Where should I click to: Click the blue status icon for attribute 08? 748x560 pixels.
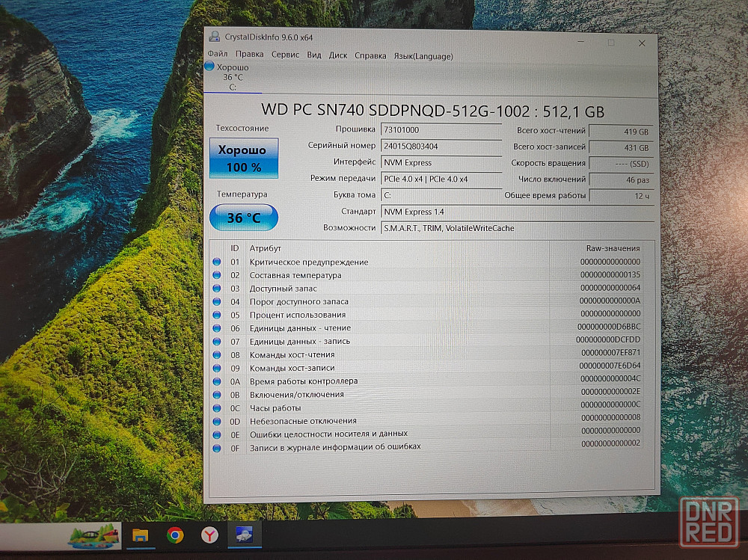coord(217,355)
